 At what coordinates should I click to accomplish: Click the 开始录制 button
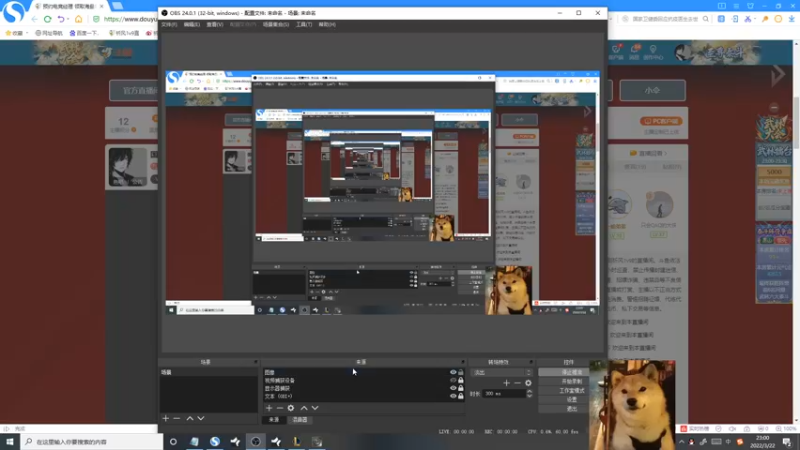click(x=563, y=382)
